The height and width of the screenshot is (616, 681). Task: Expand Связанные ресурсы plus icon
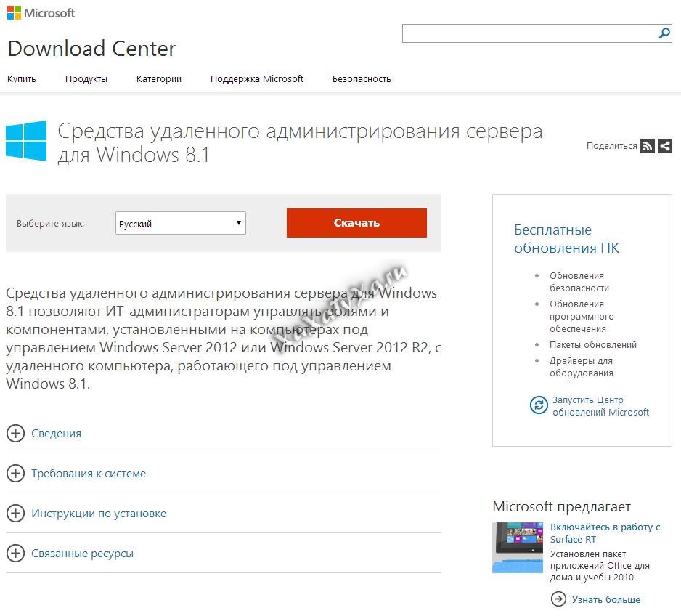click(x=16, y=553)
